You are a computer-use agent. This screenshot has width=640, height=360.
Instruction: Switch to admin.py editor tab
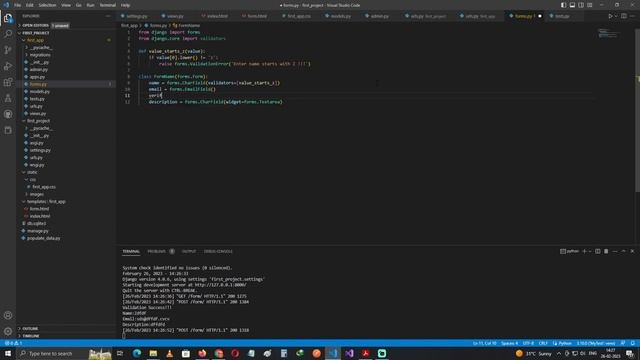tap(380, 16)
